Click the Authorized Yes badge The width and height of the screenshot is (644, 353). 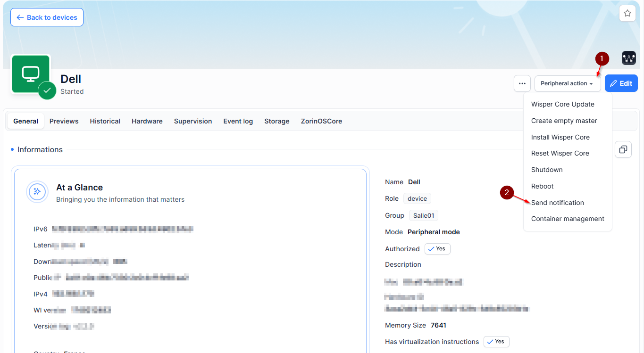click(437, 249)
